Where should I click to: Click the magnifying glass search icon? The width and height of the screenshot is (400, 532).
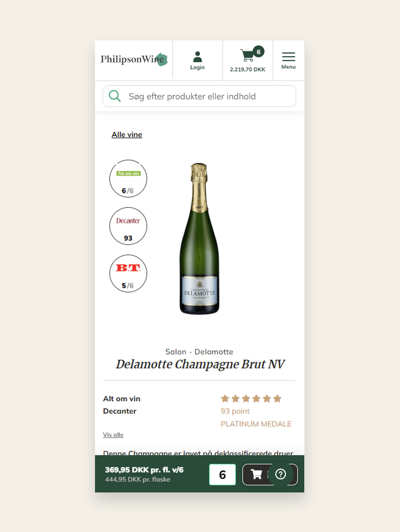(114, 96)
